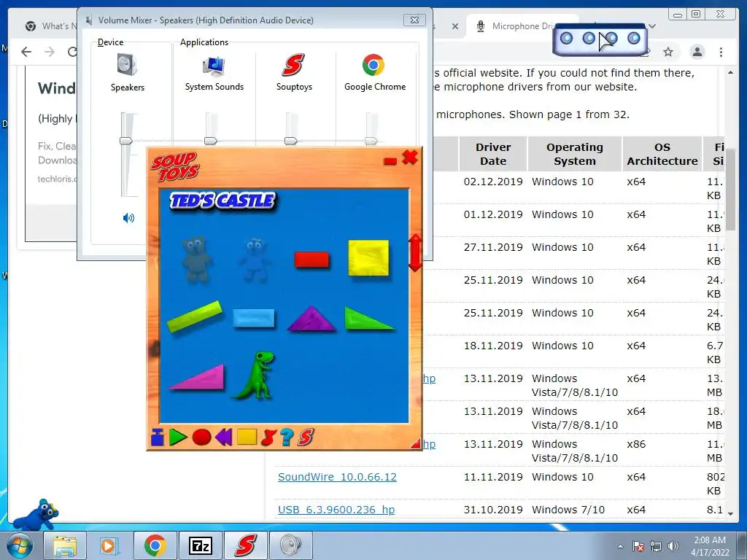Click the Google Chrome icon in Volume Mixer
Image resolution: width=747 pixels, height=560 pixels.
373,65
